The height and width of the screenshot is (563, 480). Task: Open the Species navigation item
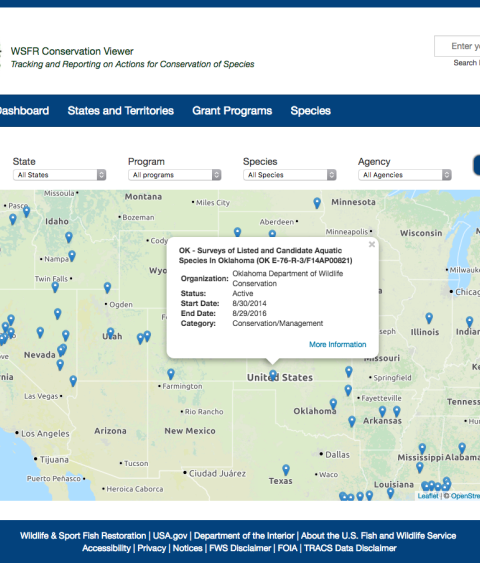[x=311, y=111]
